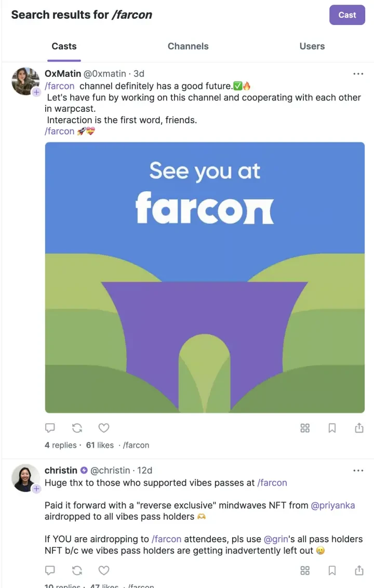Click the reply icon on OxMatin's cast
Viewport: 374px width, 588px height.
pos(50,427)
